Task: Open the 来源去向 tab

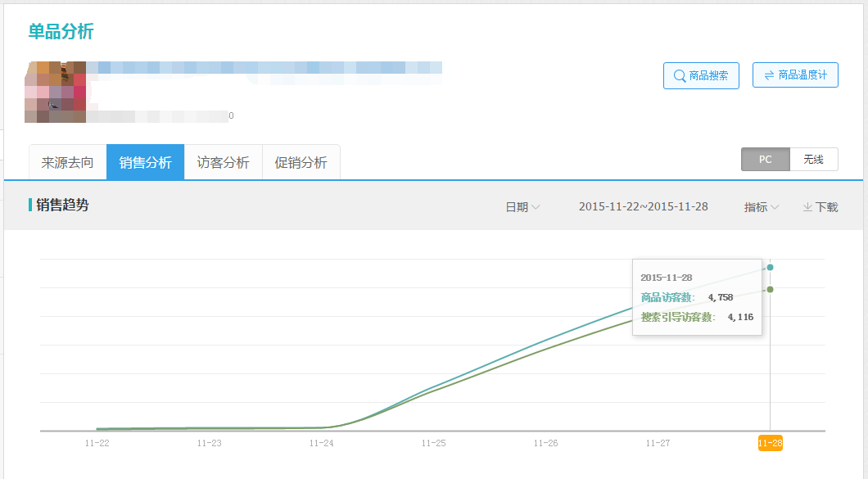Action: point(68,162)
